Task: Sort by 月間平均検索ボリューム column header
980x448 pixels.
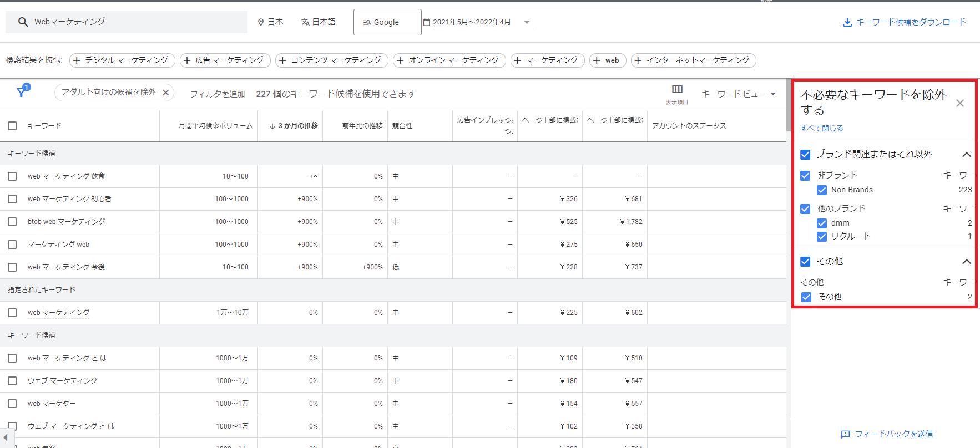Action: click(215, 126)
